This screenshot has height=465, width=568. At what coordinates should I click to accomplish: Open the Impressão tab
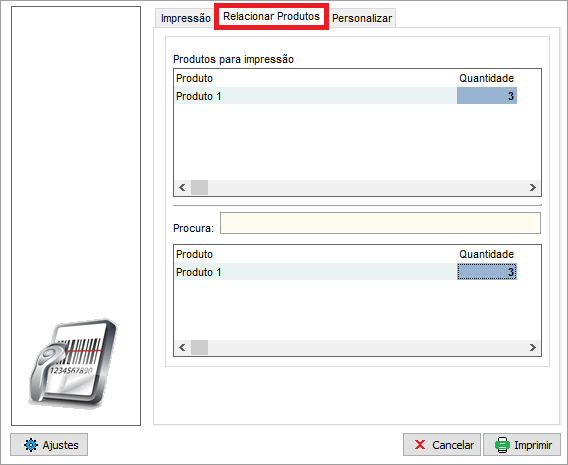point(185,18)
